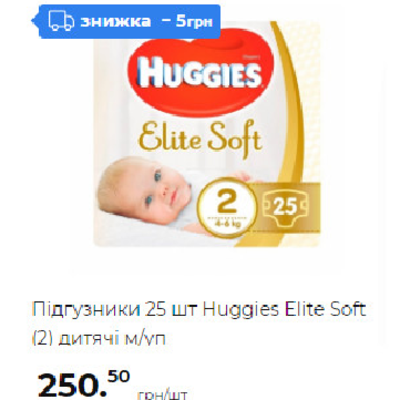Click the word Huggies in product title
This screenshot has height=400, width=400.
[241, 310]
